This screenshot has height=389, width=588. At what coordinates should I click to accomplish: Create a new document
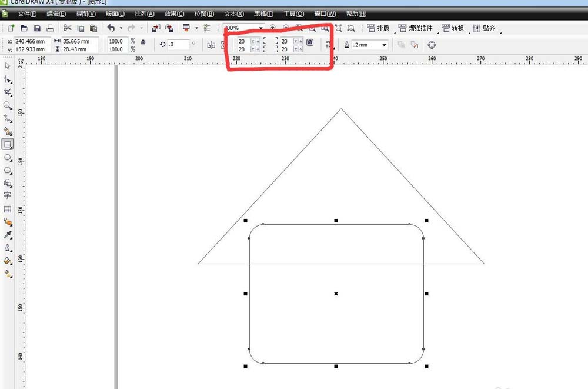(x=11, y=28)
